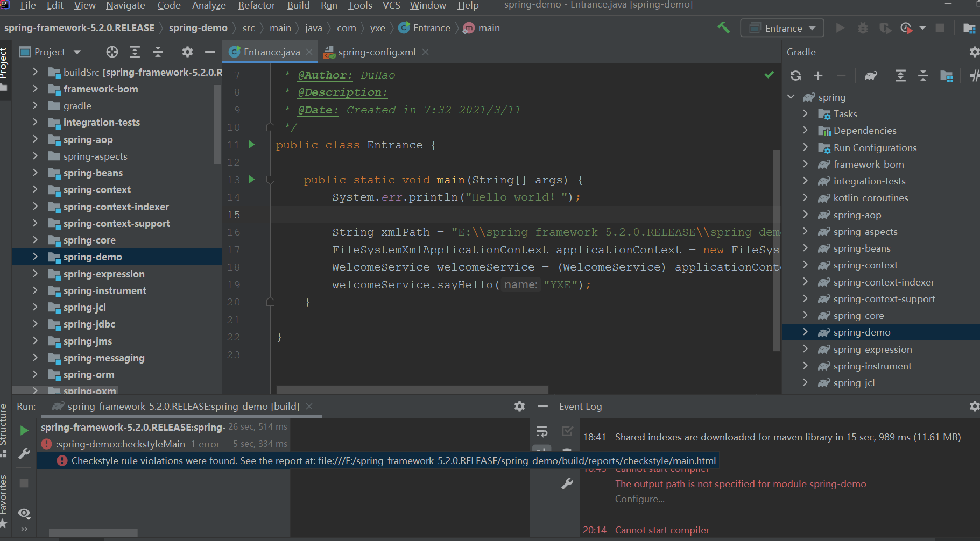This screenshot has height=541, width=980.
Task: Toggle soft-wrap in Run output
Action: click(x=541, y=431)
